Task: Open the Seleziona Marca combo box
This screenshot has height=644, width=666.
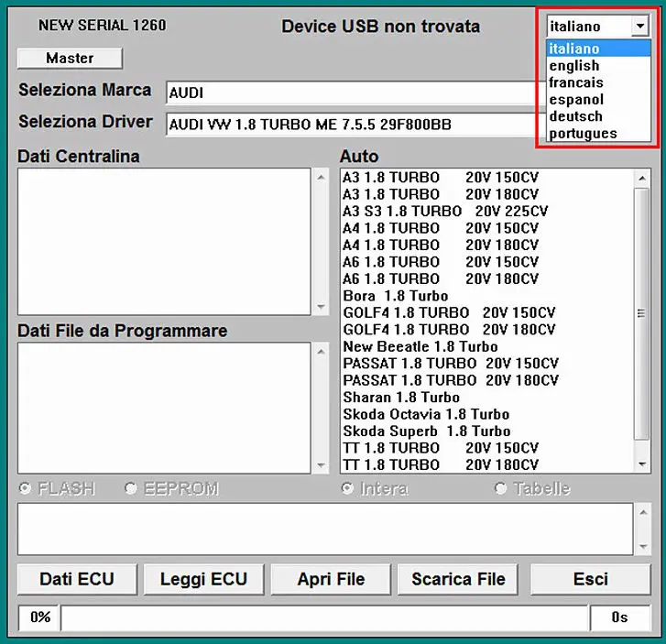Action: (356, 93)
